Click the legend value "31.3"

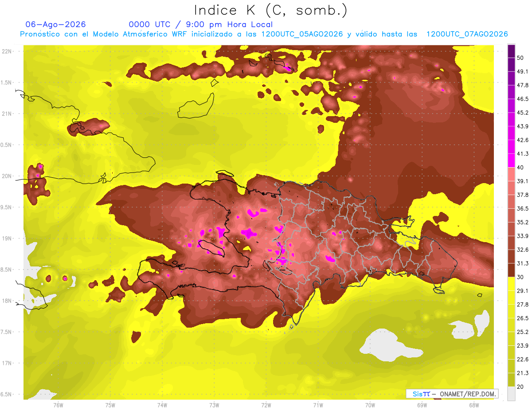(523, 263)
